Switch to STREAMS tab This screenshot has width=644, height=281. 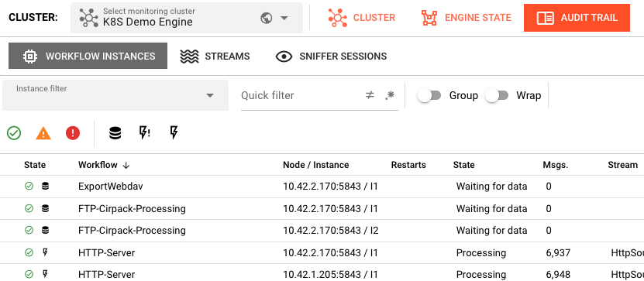click(x=215, y=57)
